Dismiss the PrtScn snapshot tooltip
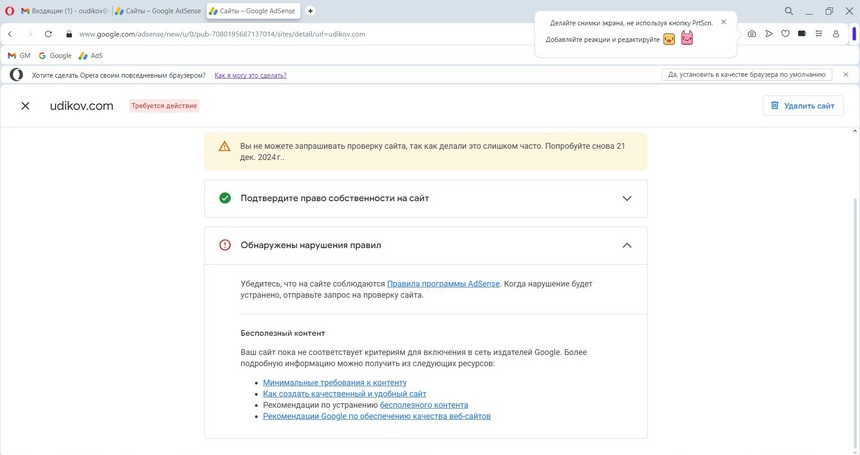The image size is (860, 455). click(724, 21)
